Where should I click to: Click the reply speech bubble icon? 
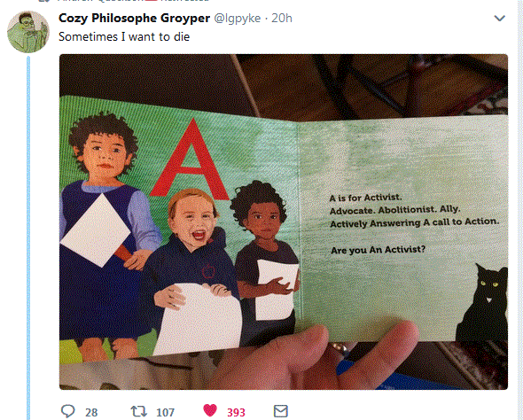point(67,411)
